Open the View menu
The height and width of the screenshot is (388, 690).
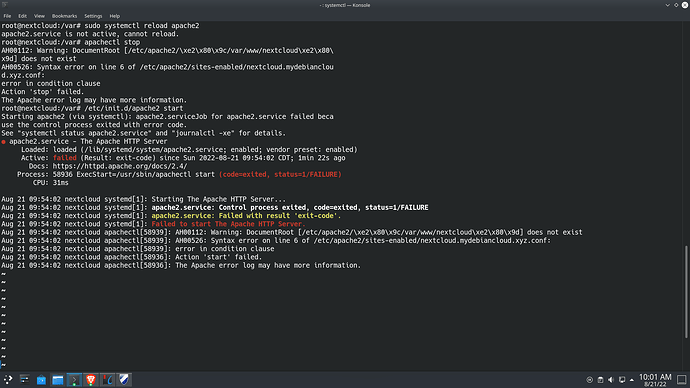point(39,16)
